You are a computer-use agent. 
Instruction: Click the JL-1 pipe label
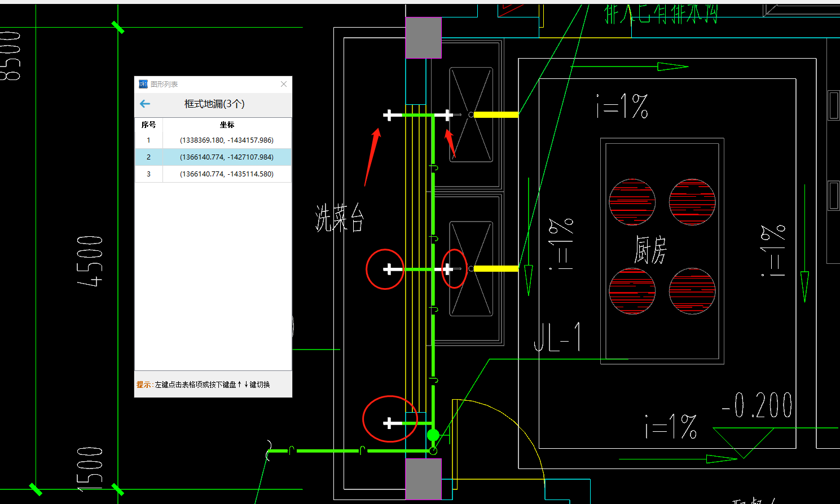557,337
